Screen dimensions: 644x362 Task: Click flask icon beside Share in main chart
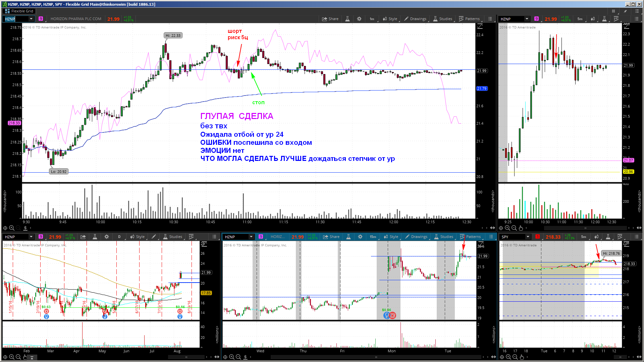[347, 19]
